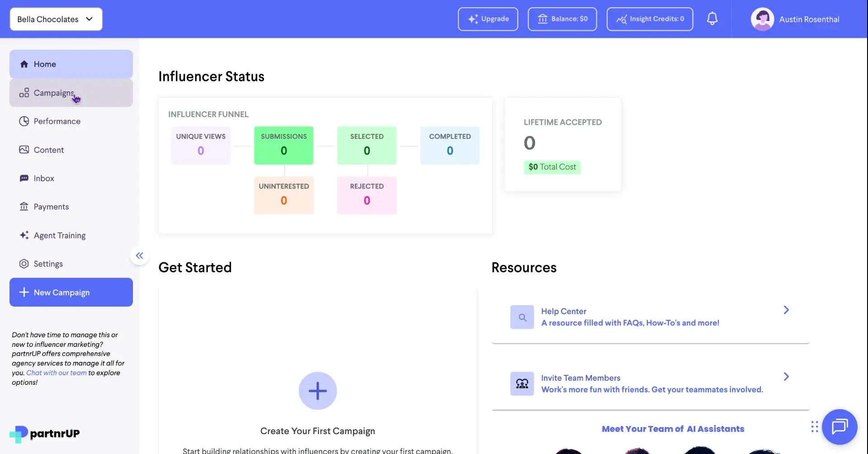Click the Performance clock icon
868x454 pixels.
pos(24,121)
